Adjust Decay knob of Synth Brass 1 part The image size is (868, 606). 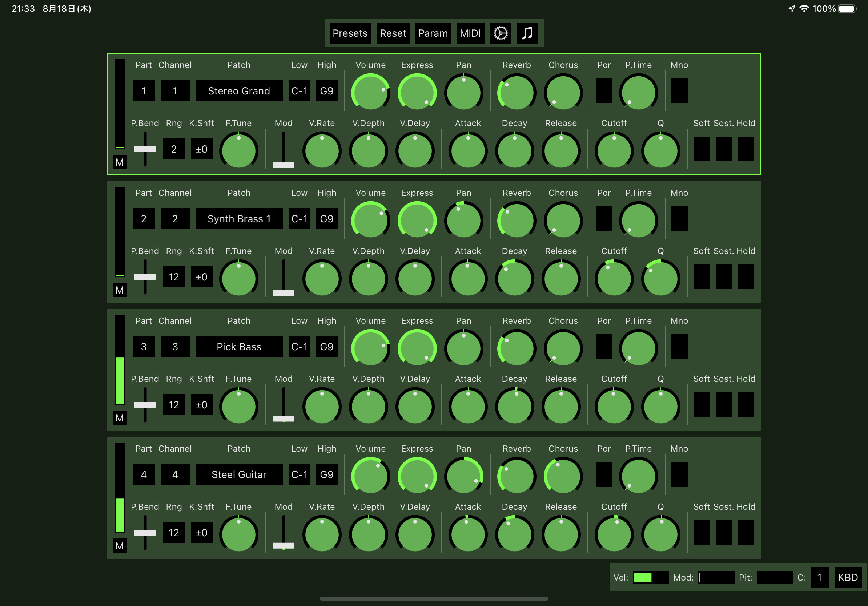pos(515,278)
